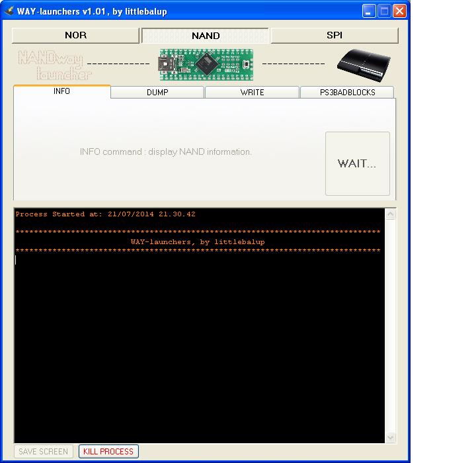Click the Teensy board image
476x463 pixels.
206,63
